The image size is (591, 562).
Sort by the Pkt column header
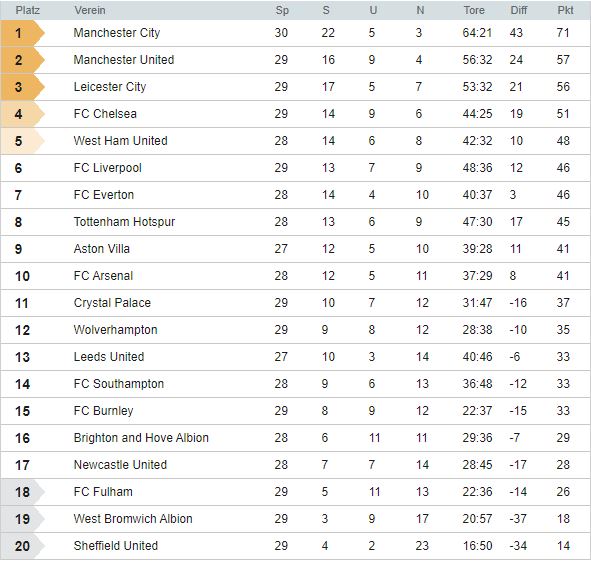click(x=565, y=10)
